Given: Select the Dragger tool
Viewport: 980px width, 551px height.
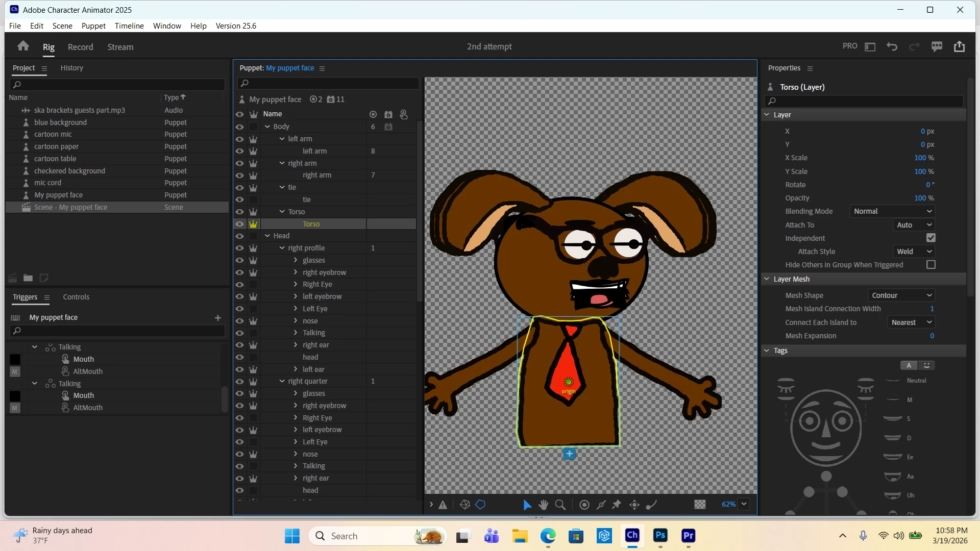Looking at the screenshot, I should (634, 505).
